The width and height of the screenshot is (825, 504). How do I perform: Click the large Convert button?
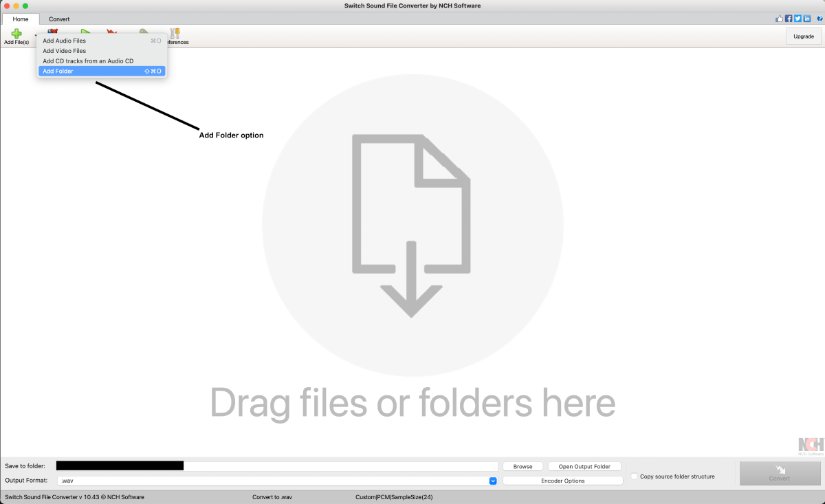click(780, 473)
